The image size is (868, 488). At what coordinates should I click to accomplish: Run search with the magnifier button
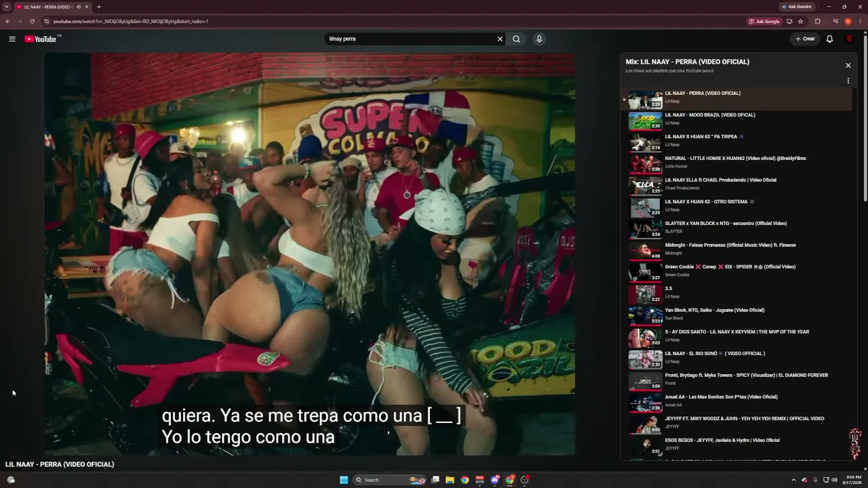tap(517, 39)
